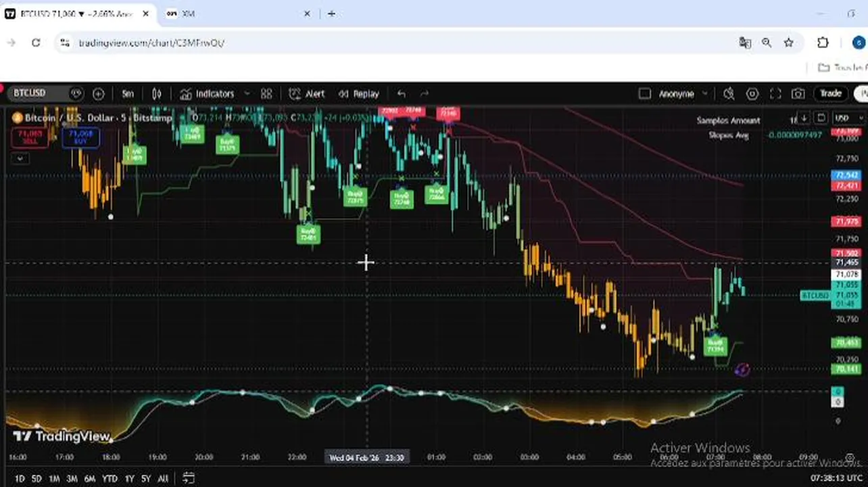This screenshot has width=868, height=487.
Task: Select the 1Y date range
Action: tap(130, 479)
